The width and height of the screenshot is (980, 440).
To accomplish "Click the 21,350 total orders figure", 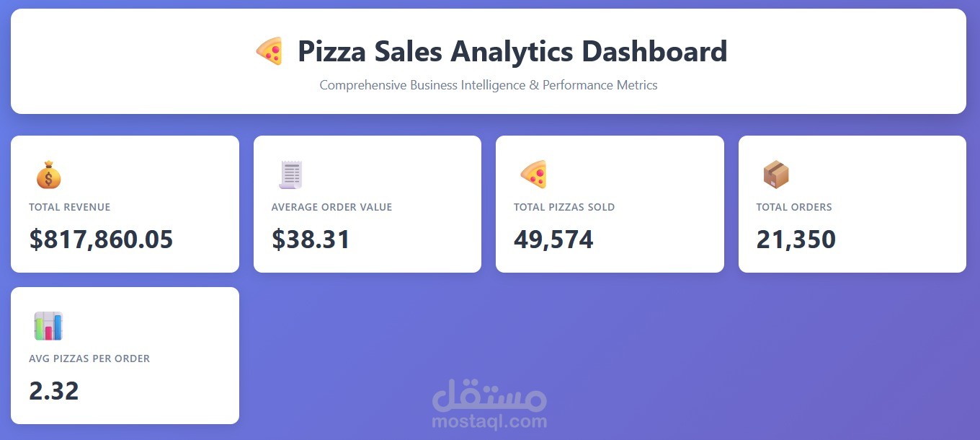I will pos(796,239).
